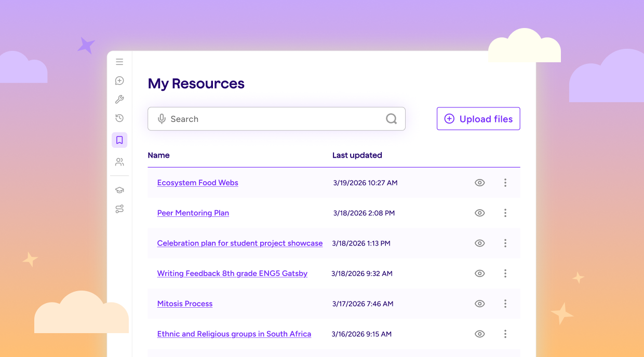This screenshot has height=357, width=644.
Task: Open history from the sidebar
Action: (119, 118)
